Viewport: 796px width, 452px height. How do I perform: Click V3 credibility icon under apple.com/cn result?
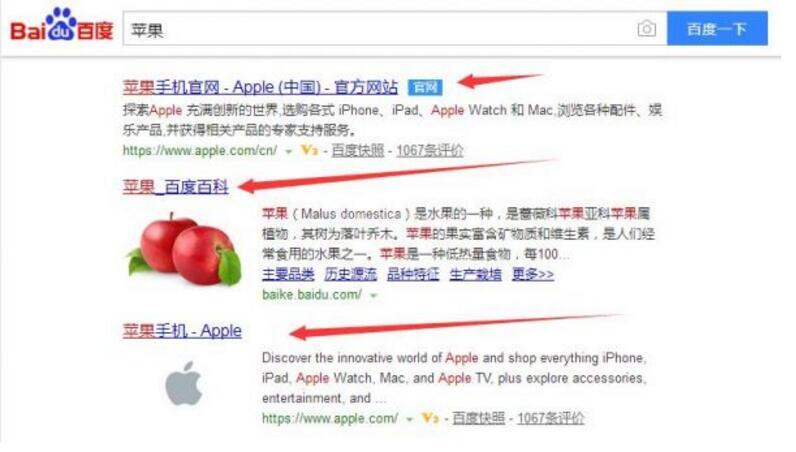tap(309, 150)
